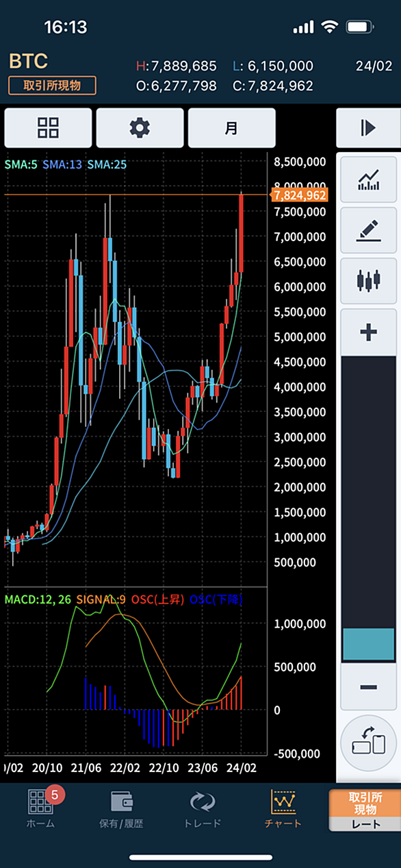Image resolution: width=401 pixels, height=868 pixels.
Task: Tap SIGNAL:9 label
Action: point(102,599)
